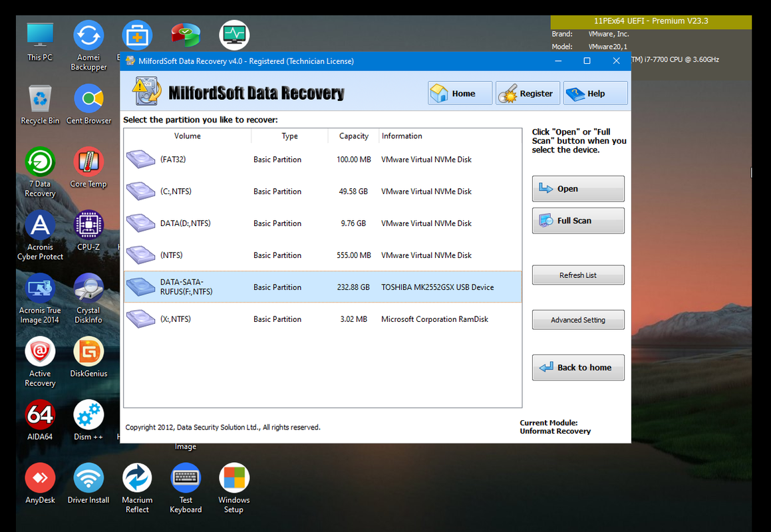Screen dimensions: 771x532
Task: Open AnyDesk desktop icon
Action: 40,483
